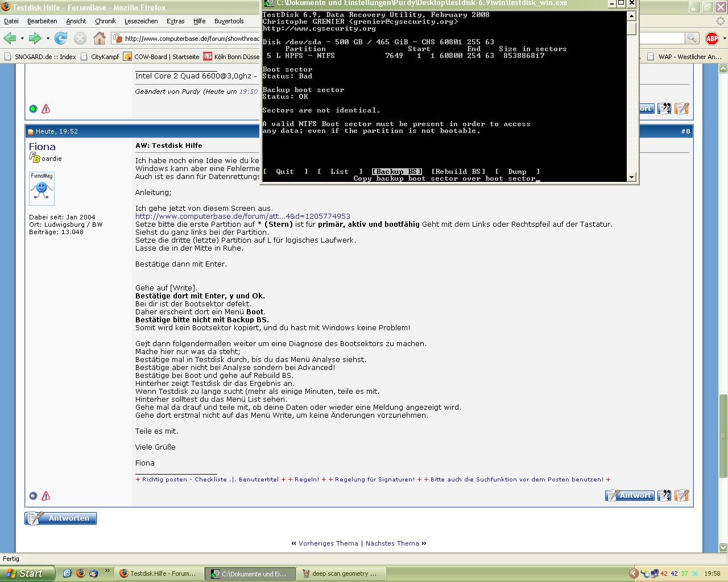728x582 pixels.
Task: Open the Regelung für Signaturen! link
Action: pyautogui.click(x=375, y=480)
